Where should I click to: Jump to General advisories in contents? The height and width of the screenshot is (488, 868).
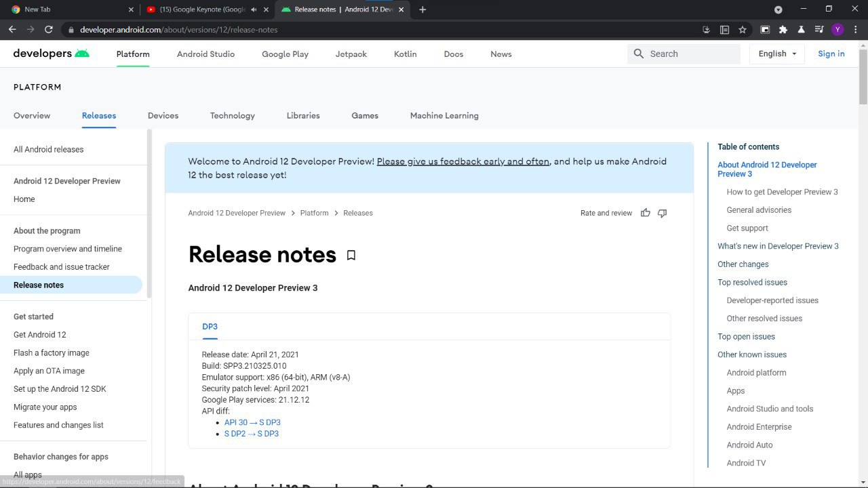(x=759, y=210)
